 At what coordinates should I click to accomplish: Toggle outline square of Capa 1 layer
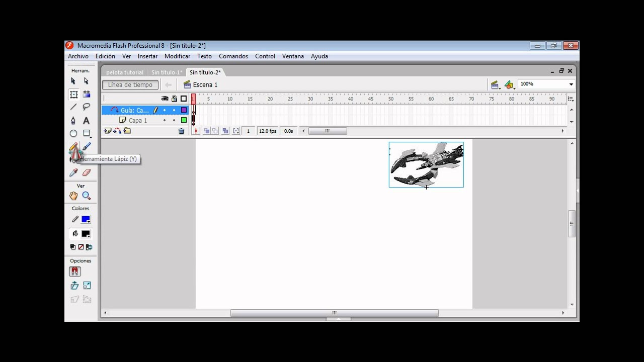pyautogui.click(x=184, y=120)
